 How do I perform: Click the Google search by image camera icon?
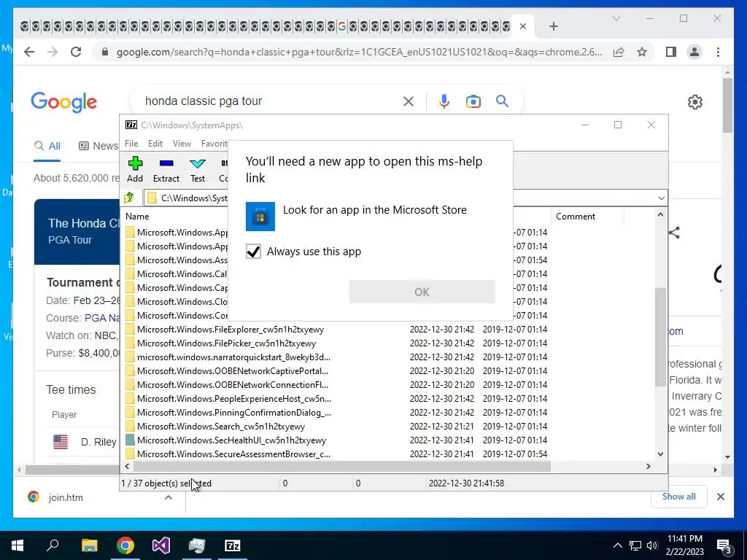473,101
